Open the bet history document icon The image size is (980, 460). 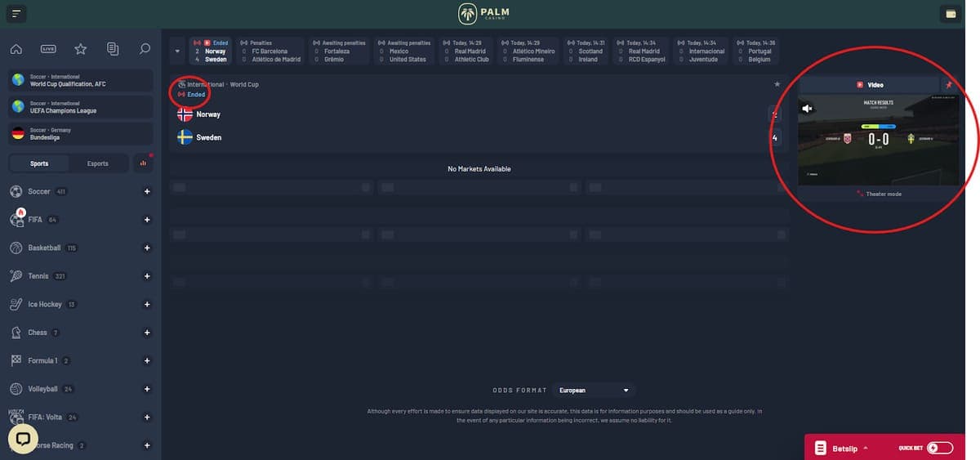click(x=113, y=49)
